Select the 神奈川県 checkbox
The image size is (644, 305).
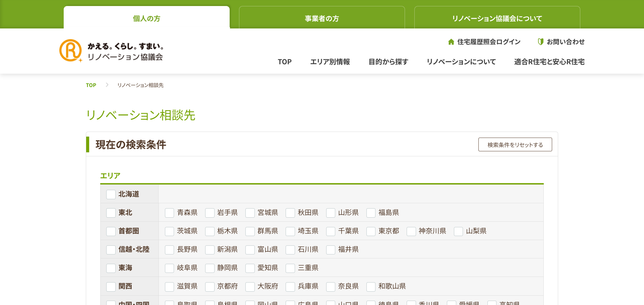[x=411, y=231]
